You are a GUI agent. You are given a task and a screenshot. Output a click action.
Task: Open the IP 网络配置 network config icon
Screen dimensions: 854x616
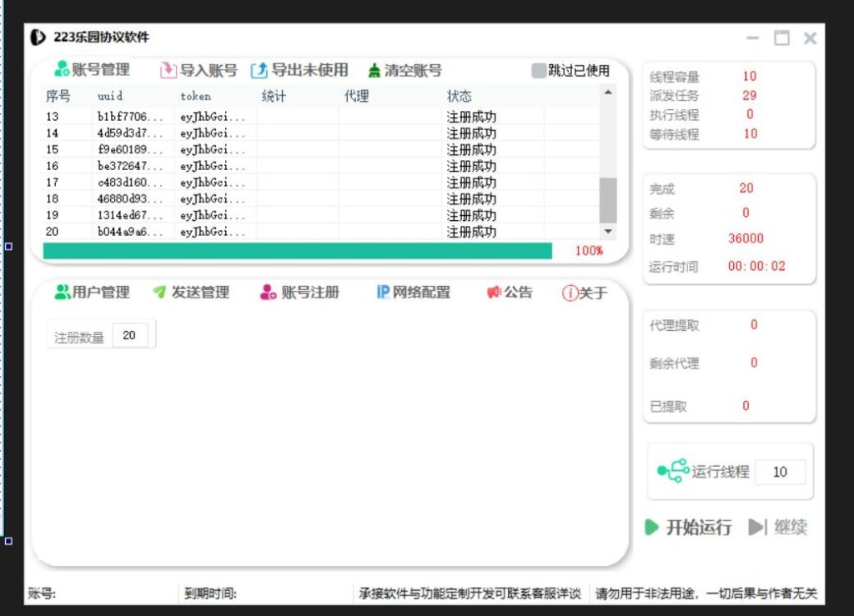(383, 292)
